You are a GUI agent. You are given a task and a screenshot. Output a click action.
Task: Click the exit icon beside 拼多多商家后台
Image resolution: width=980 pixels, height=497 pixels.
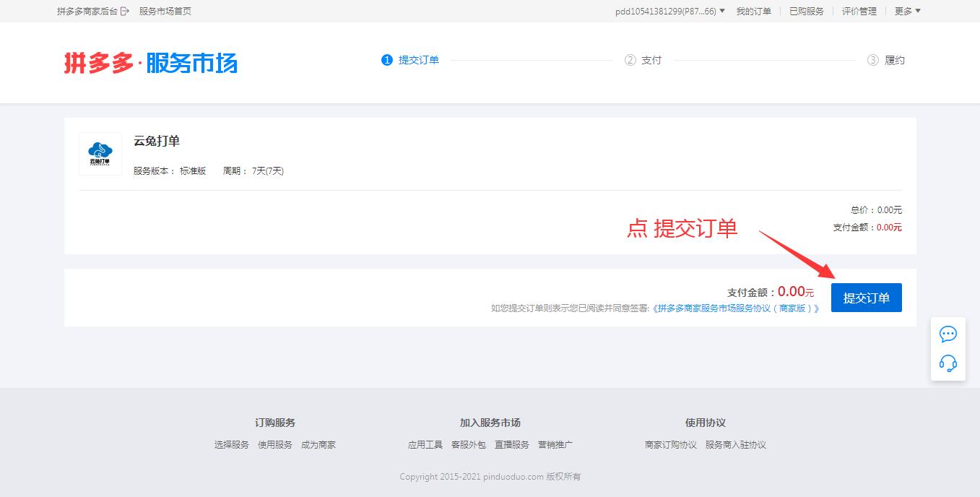click(125, 11)
